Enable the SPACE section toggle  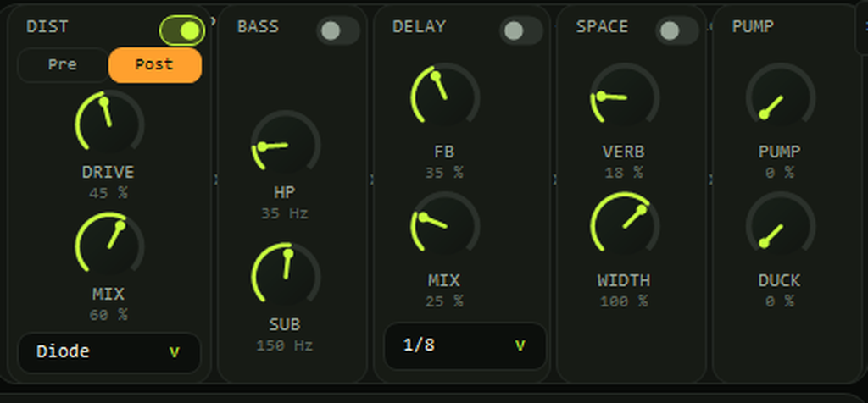[x=677, y=30]
